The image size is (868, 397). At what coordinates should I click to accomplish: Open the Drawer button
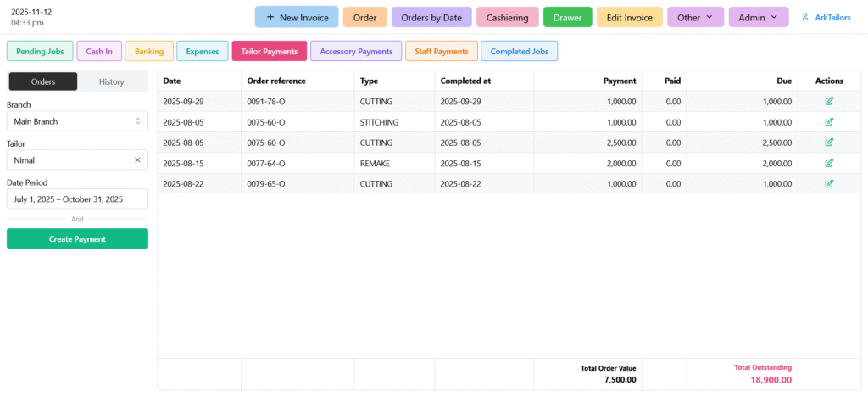click(x=567, y=17)
